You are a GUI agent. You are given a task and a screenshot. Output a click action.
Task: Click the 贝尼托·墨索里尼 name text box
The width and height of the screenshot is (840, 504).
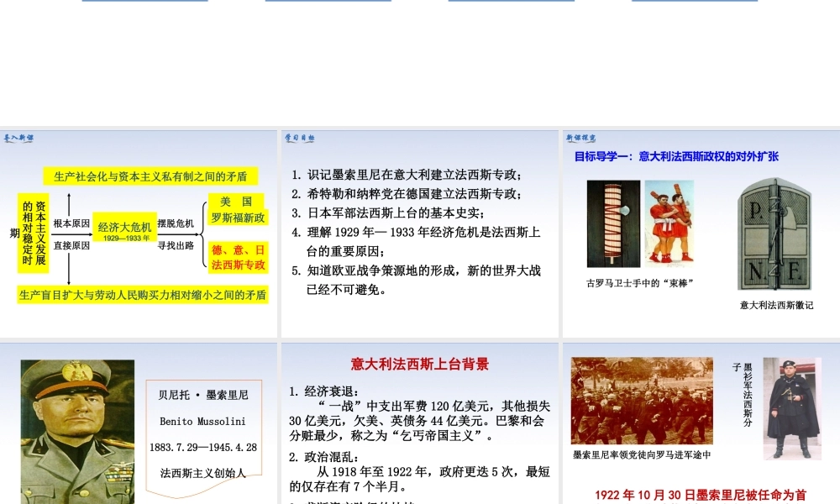click(x=203, y=394)
